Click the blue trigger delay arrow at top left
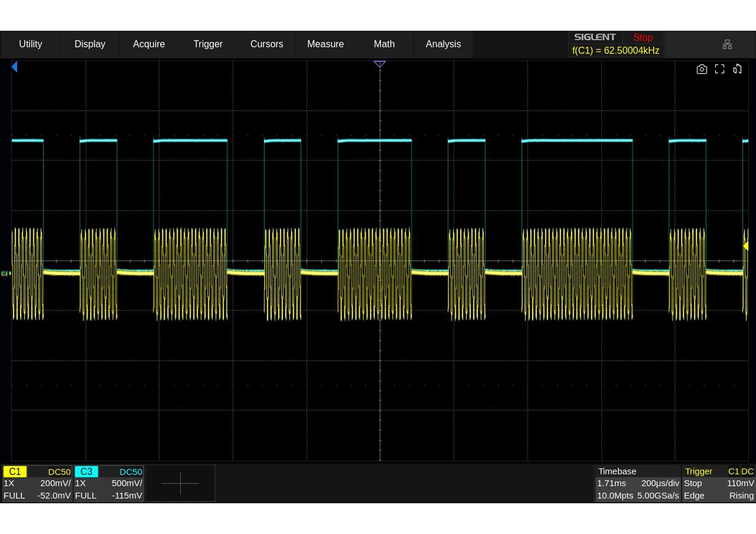 coord(15,66)
